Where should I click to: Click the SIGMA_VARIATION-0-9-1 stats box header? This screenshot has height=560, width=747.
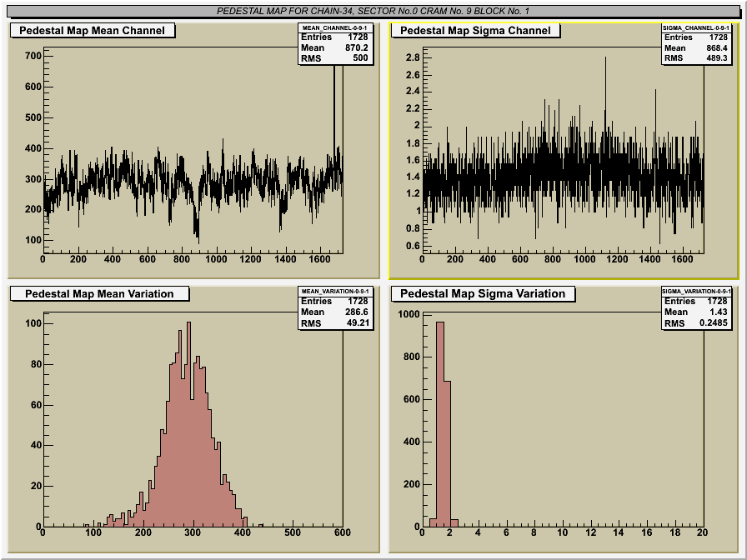tap(695, 291)
